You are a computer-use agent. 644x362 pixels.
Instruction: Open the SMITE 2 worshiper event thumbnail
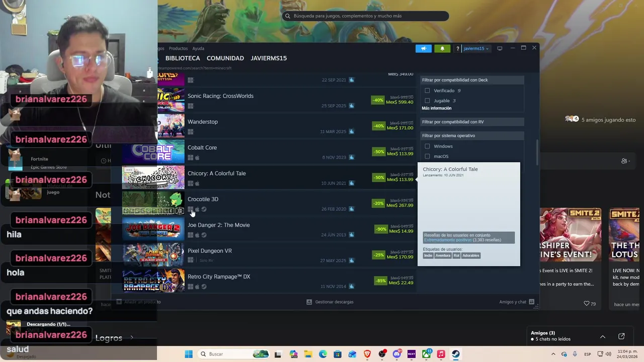click(x=571, y=235)
